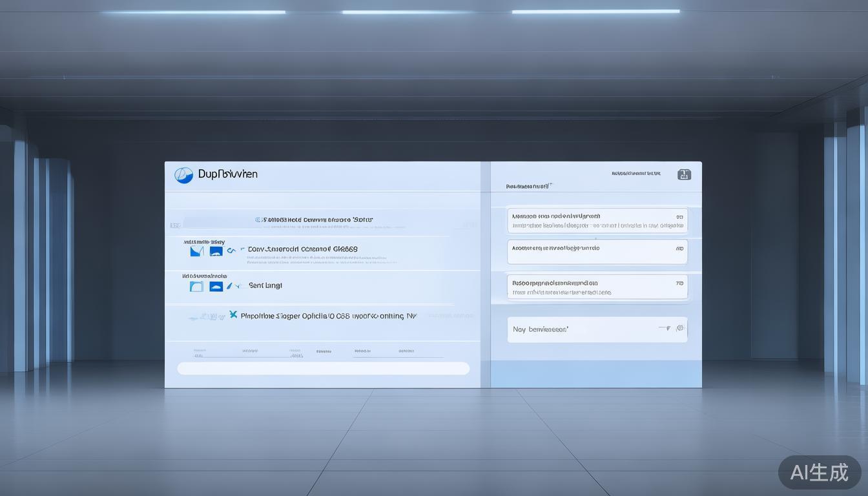868x496 pixels.
Task: Expand the first card on the right panel
Action: pos(597,221)
